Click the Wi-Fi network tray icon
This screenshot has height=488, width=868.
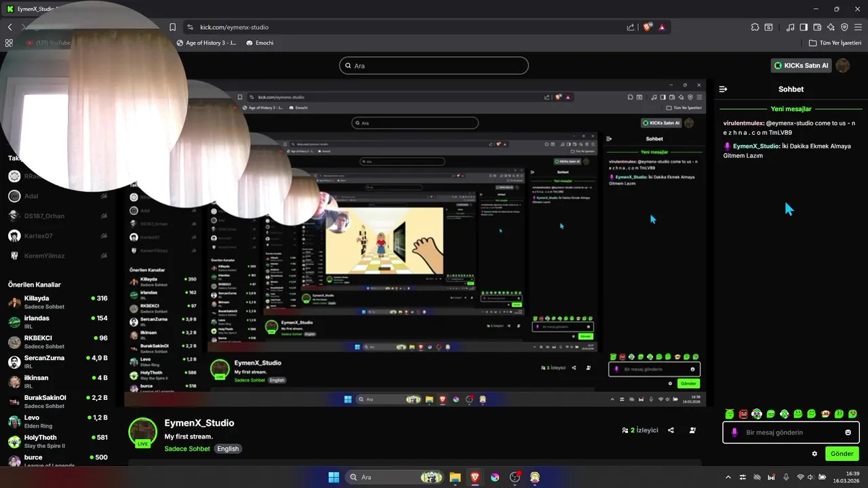pyautogui.click(x=801, y=477)
